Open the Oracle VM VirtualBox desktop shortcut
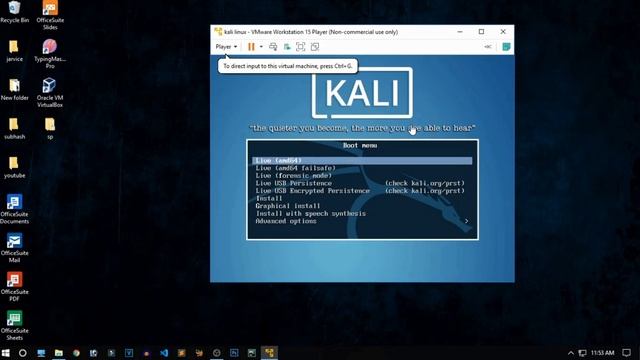Image resolution: width=640 pixels, height=360 pixels. tap(50, 93)
